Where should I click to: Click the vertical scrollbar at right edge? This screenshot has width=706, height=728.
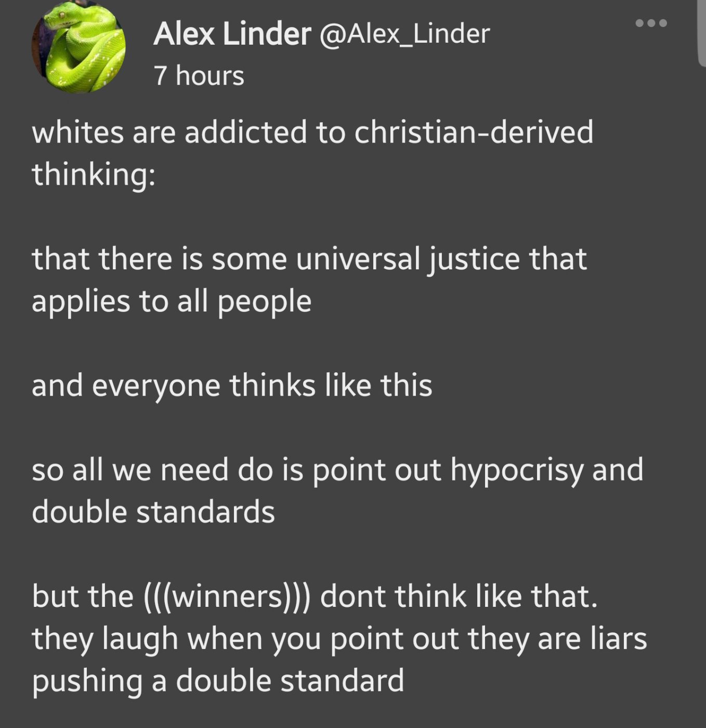tap(701, 32)
